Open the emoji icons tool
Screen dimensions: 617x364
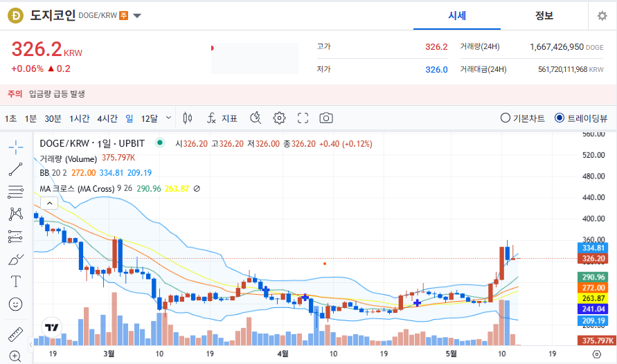coord(16,304)
